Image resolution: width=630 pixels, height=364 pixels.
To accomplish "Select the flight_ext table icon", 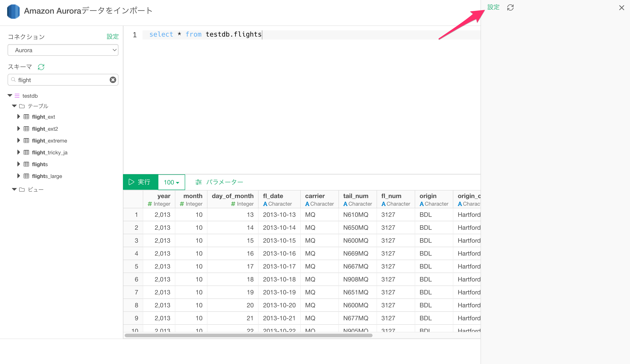I will click(x=26, y=116).
